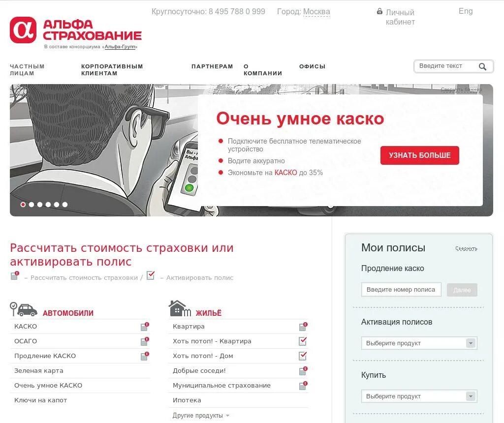
Task: Click the lock icon beside Личный кабинет
Action: point(379,12)
